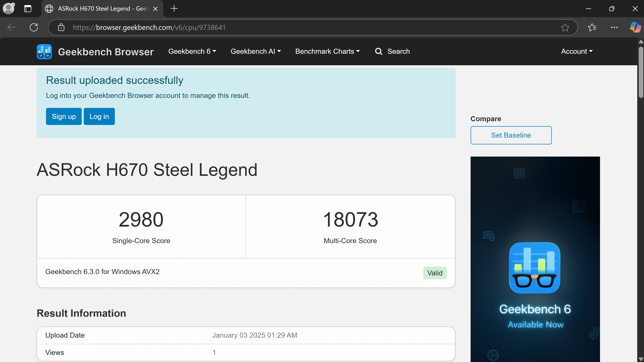Expand the Geekbench 6 dropdown menu
This screenshot has width=644, height=362.
192,51
